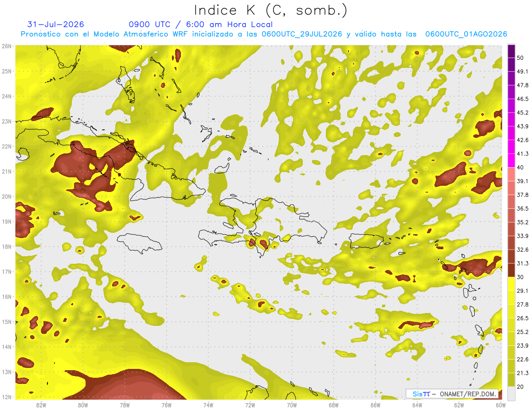This screenshot has height=411, width=532.
Task: Click the colorbar value '21.3'
Action: click(523, 373)
